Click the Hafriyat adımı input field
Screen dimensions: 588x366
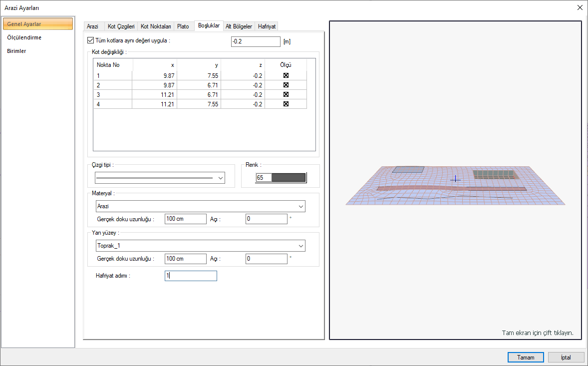coord(191,276)
